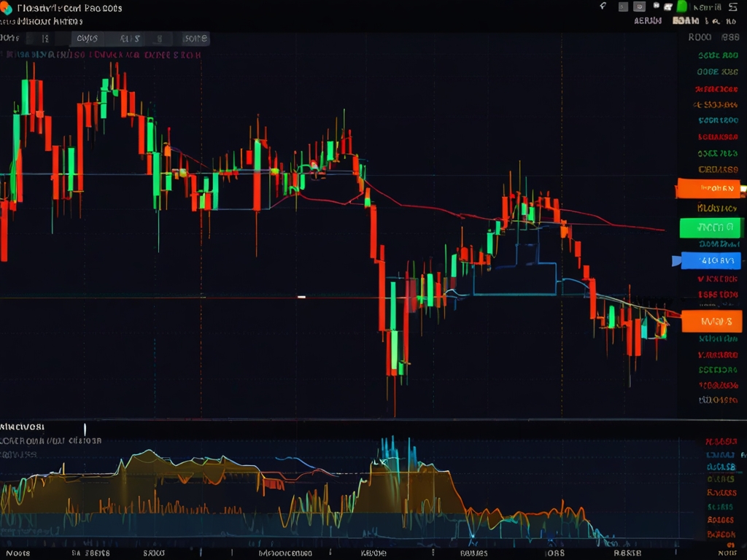
Task: Click the green account text in the top bar
Action: 708,7
